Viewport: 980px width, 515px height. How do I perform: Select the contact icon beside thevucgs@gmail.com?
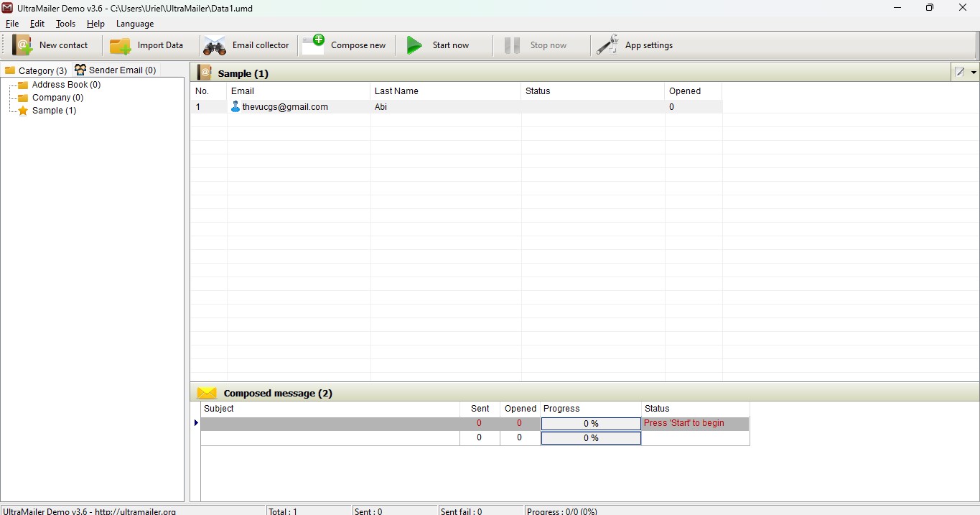[235, 107]
